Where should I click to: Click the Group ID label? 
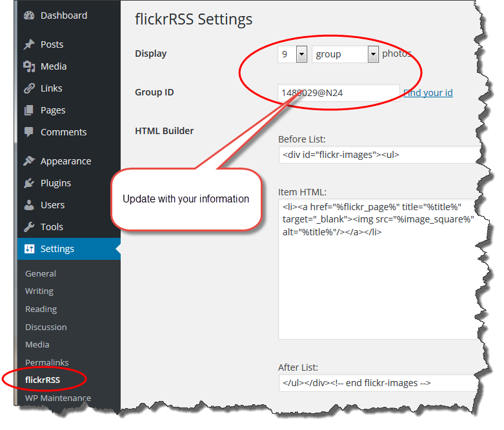pyautogui.click(x=154, y=92)
